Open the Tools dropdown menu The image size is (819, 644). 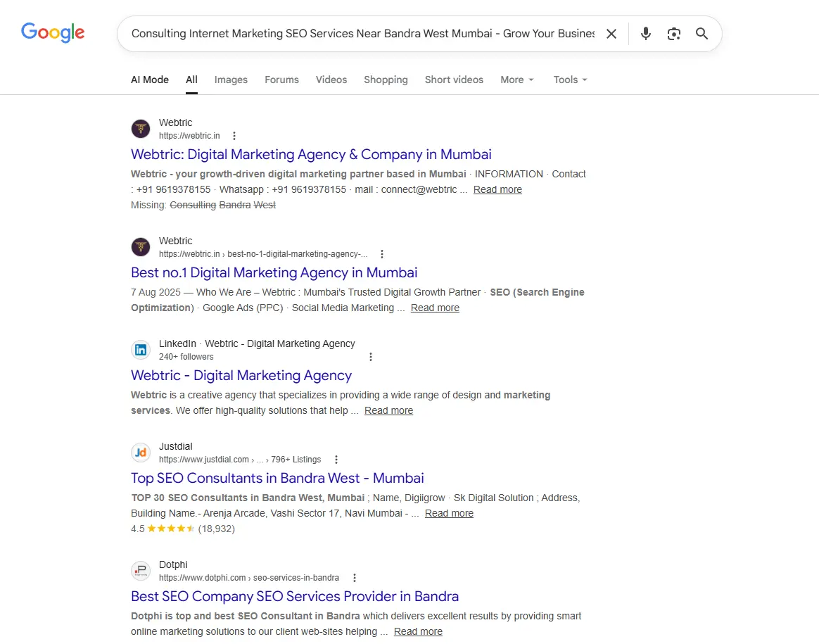570,80
